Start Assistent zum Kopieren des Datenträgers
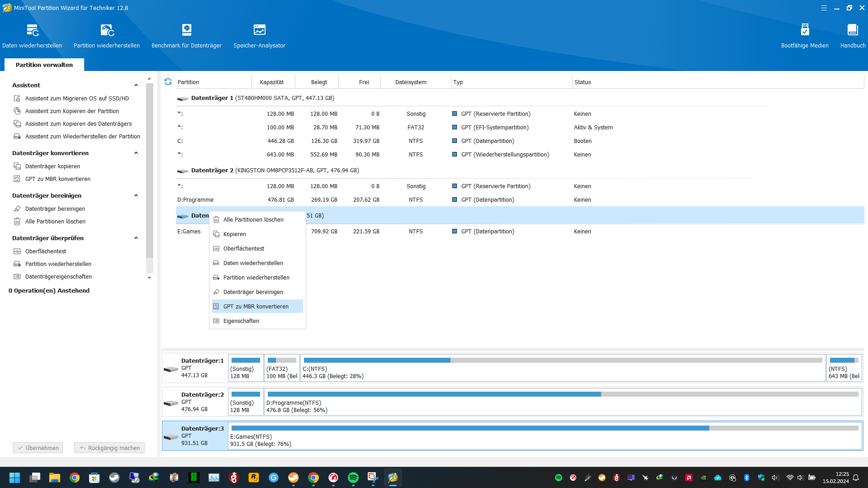Viewport: 868px width, 488px height. coord(78,124)
